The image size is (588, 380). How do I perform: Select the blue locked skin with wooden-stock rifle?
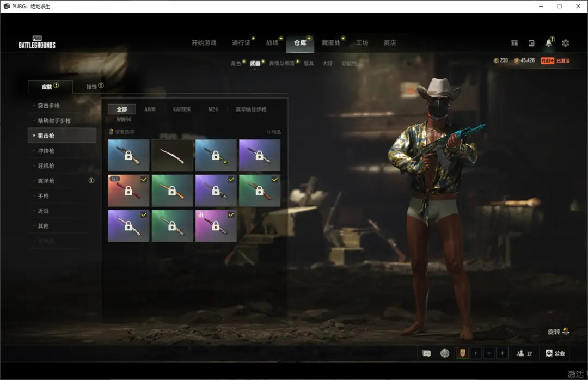point(128,155)
